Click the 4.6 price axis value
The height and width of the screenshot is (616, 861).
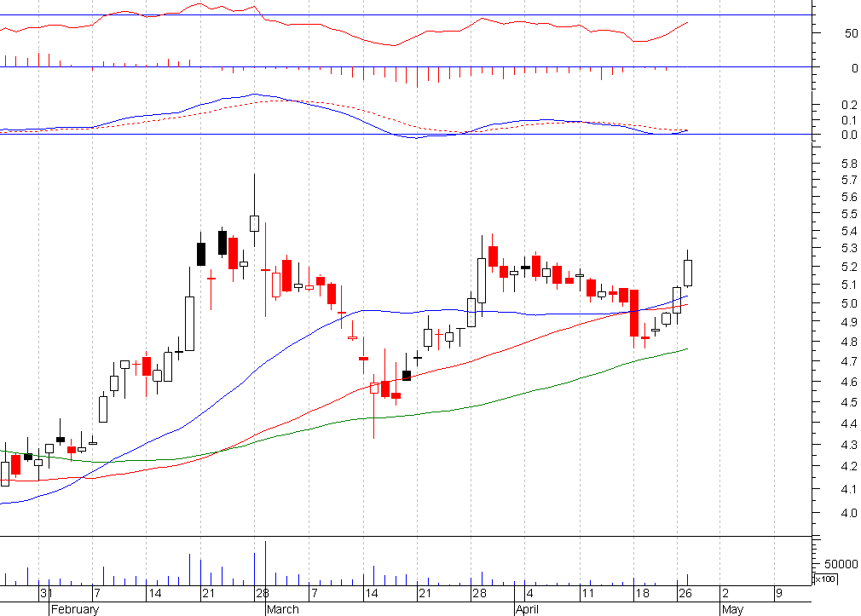(x=849, y=382)
